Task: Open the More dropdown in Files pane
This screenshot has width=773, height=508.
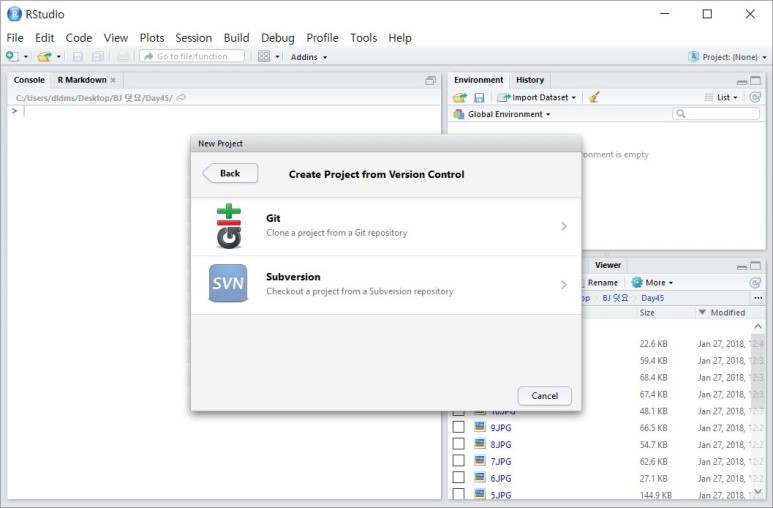Action: coord(652,283)
